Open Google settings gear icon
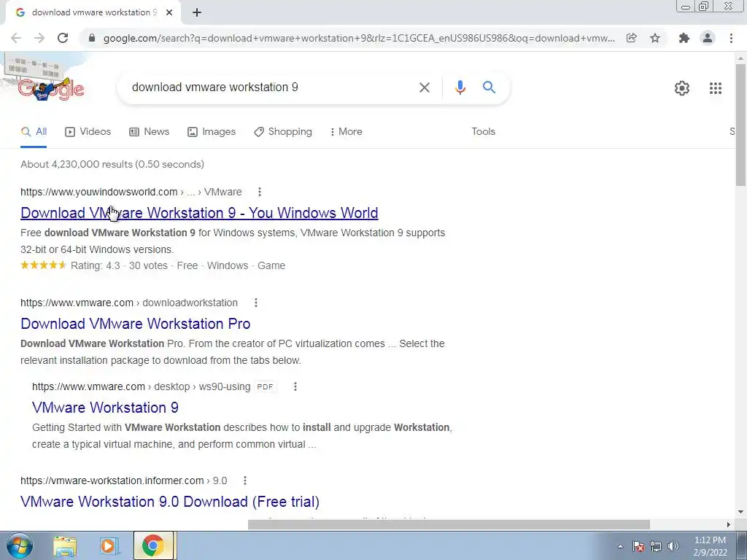Viewport: 747px width, 560px height. (682, 88)
